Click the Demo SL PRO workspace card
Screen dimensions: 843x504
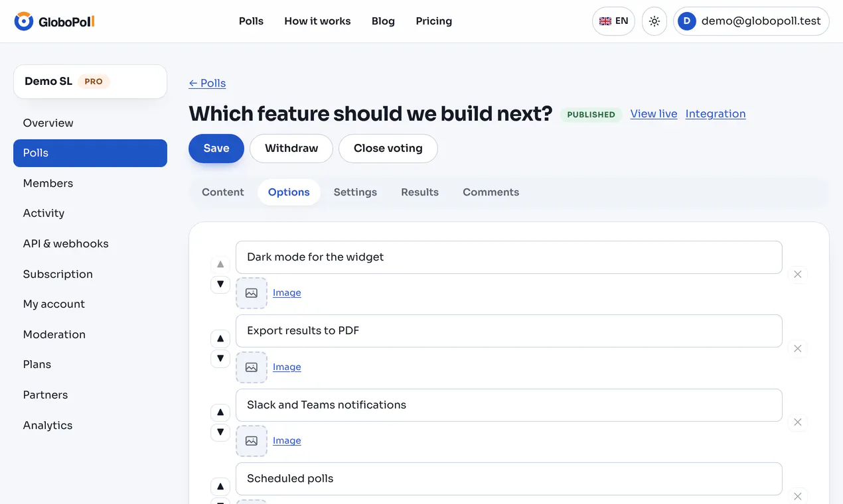click(x=90, y=82)
